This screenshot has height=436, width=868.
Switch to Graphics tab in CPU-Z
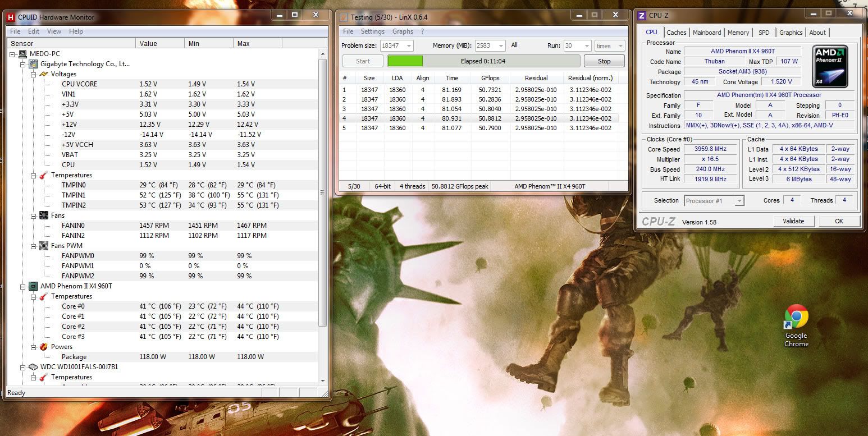pos(791,33)
